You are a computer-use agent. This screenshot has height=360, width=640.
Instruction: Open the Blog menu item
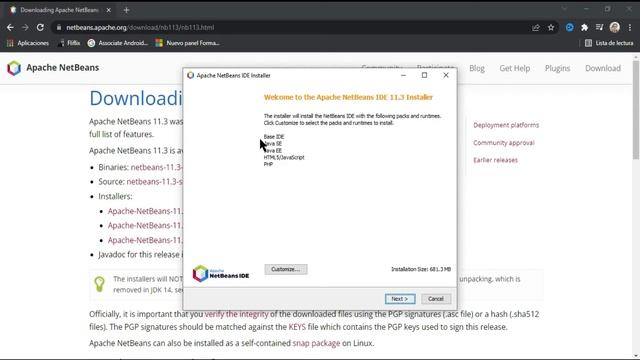pos(477,68)
